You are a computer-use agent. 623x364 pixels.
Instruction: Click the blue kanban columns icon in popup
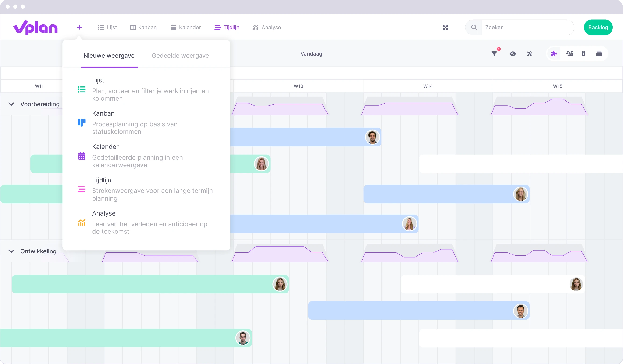82,123
